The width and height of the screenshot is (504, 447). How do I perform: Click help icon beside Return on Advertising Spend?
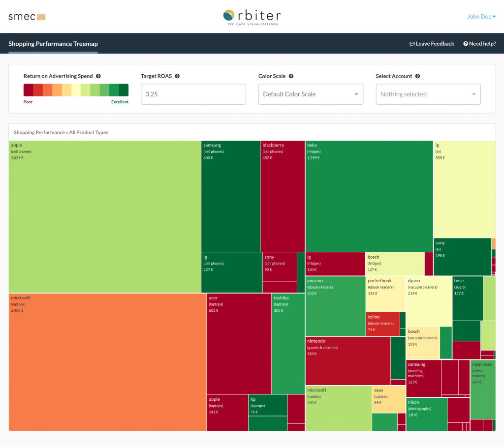pos(98,76)
